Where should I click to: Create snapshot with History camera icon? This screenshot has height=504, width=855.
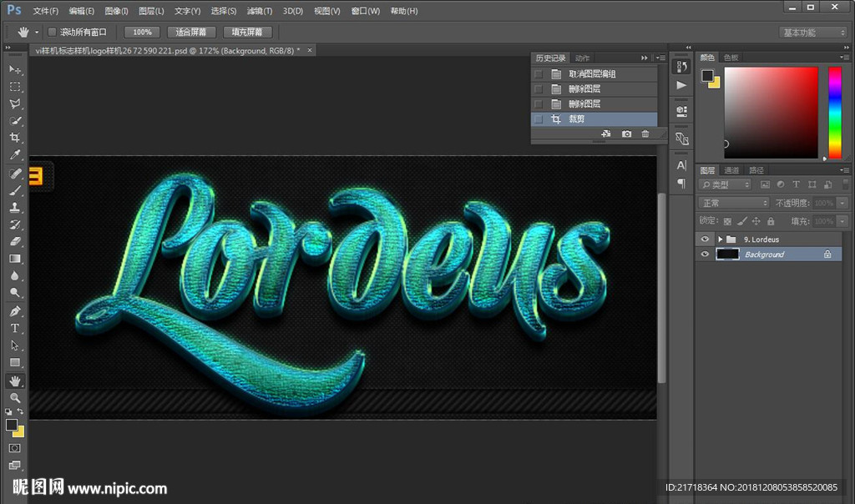point(626,134)
